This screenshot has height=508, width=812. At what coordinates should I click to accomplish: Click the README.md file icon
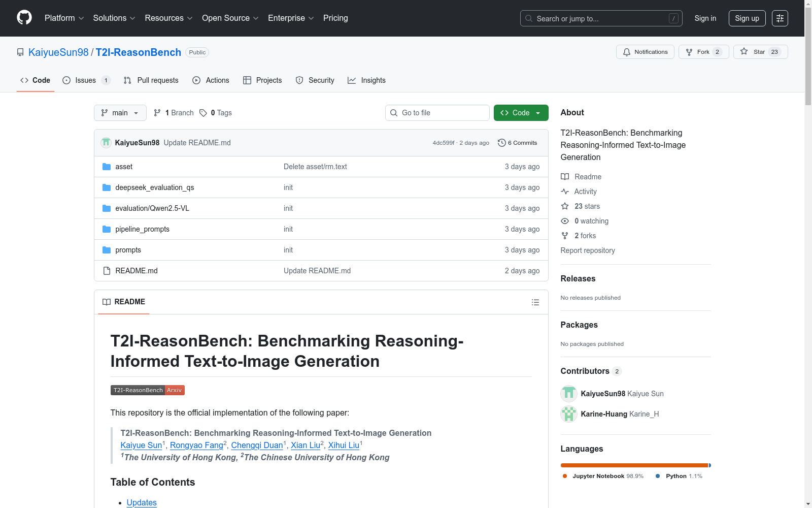(x=107, y=271)
